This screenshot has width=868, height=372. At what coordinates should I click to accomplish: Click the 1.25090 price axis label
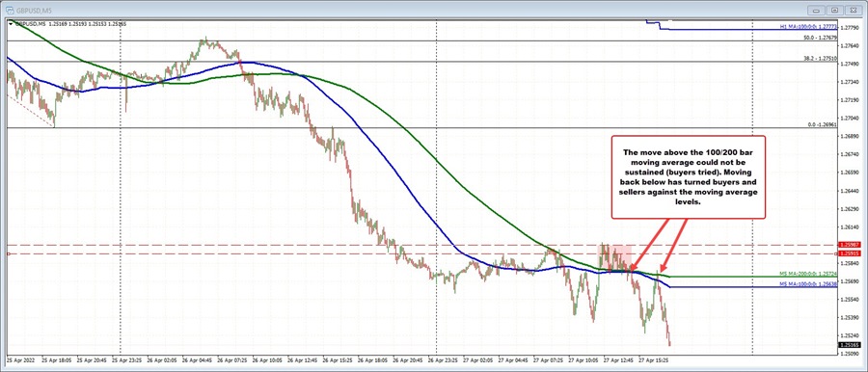850,353
